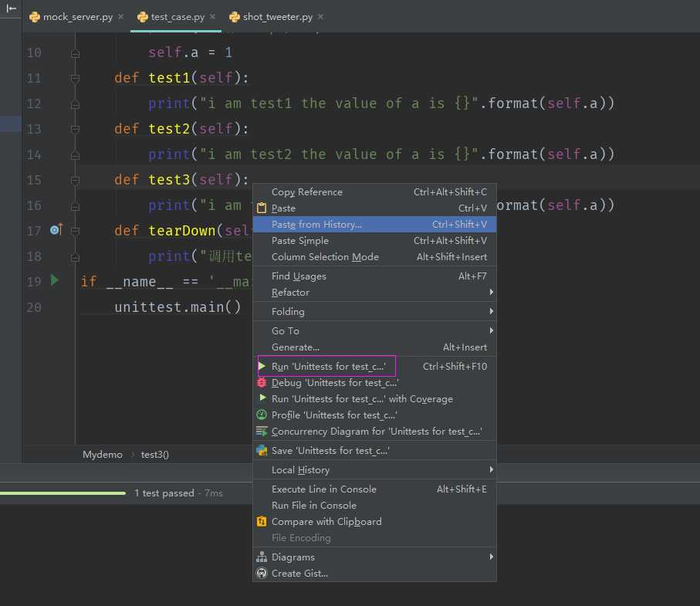The height and width of the screenshot is (606, 700).
Task: Open the Folding submenu
Action: click(374, 311)
